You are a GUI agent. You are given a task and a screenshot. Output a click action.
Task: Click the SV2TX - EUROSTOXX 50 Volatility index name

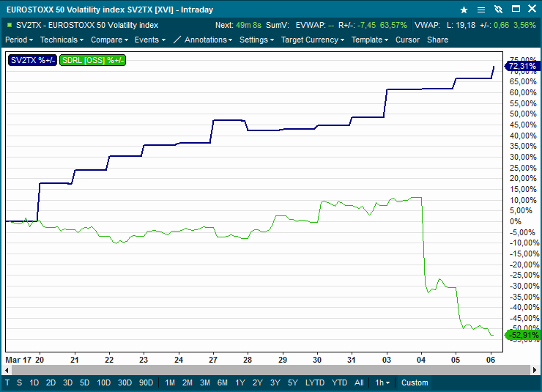pos(87,25)
